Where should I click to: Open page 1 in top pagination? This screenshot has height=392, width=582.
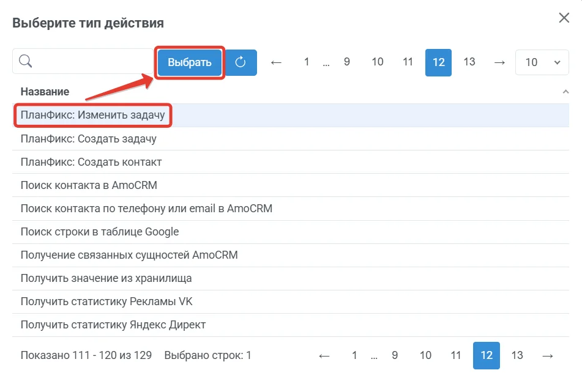(307, 62)
